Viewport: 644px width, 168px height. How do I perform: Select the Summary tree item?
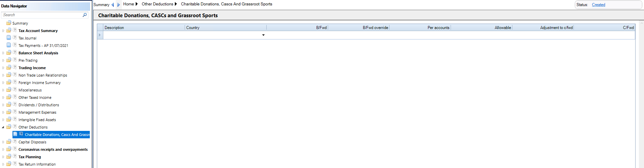click(x=20, y=23)
